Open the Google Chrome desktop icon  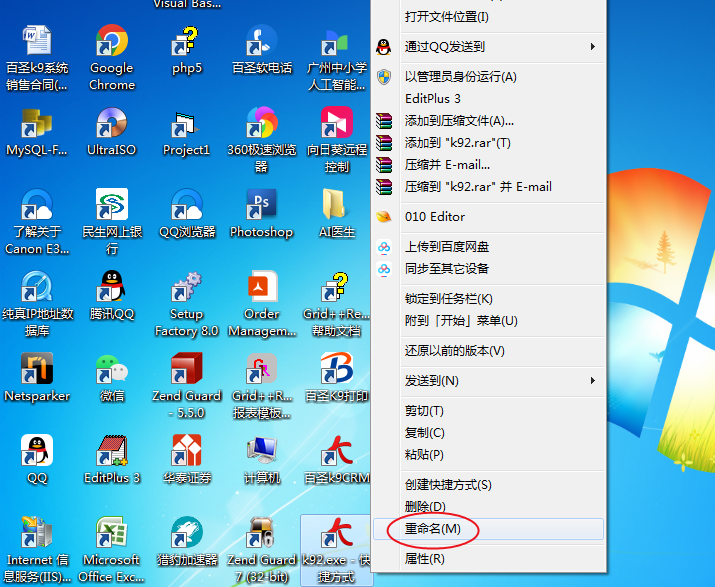[x=111, y=43]
